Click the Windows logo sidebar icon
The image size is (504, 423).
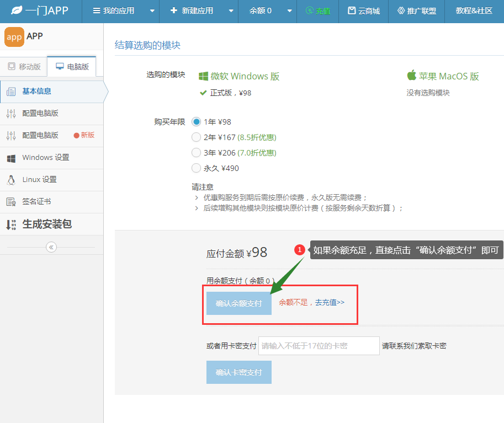pos(11,158)
